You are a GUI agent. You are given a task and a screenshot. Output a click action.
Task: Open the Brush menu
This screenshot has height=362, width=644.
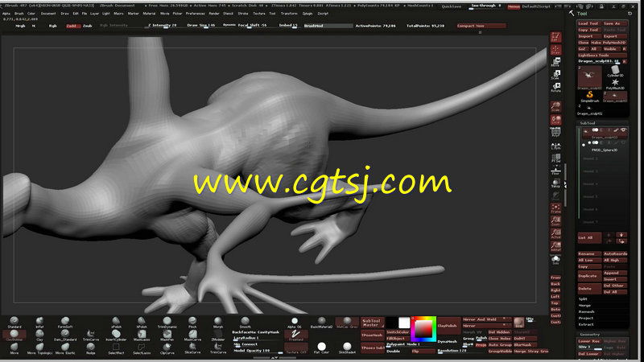tap(19, 14)
